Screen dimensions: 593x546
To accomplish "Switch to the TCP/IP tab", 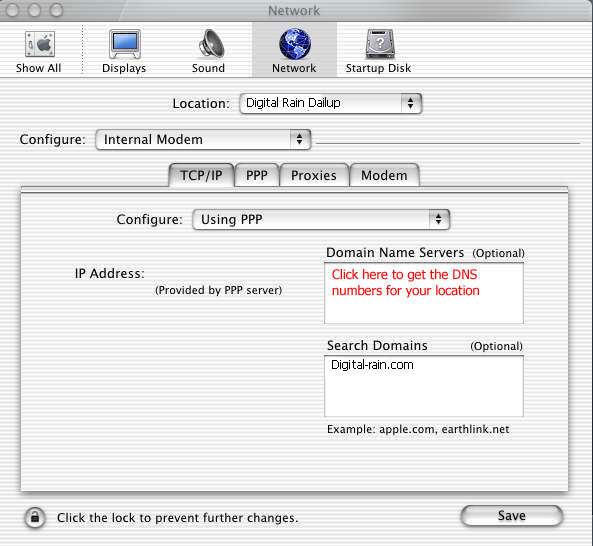I will (201, 175).
